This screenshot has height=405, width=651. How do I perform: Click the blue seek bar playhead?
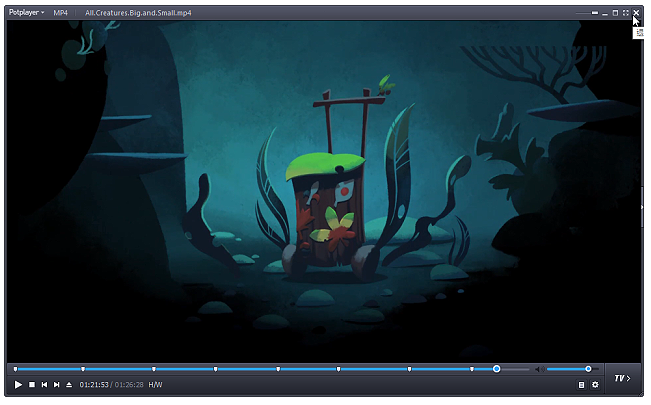pyautogui.click(x=496, y=369)
